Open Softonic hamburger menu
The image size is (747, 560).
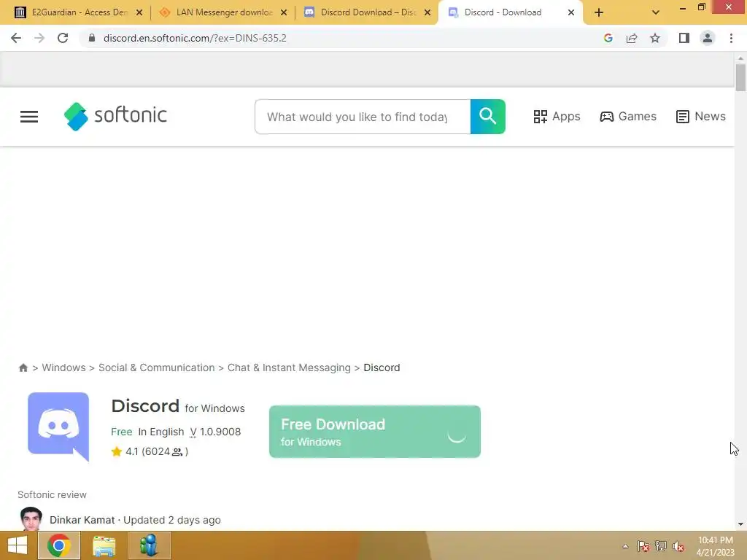29,117
